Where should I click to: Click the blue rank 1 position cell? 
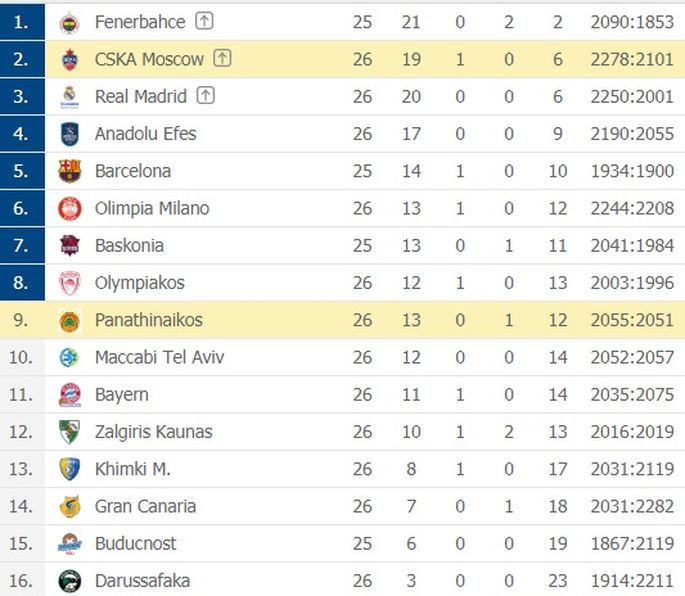22,22
